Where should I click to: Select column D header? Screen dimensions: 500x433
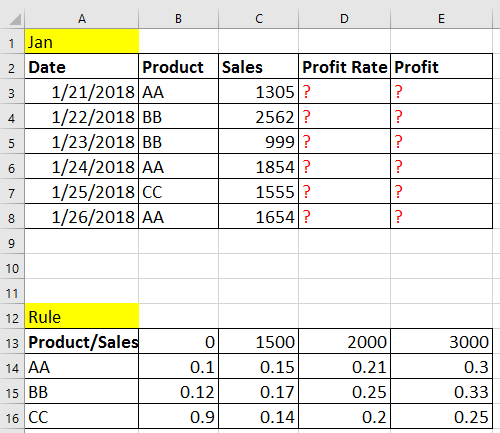click(344, 19)
